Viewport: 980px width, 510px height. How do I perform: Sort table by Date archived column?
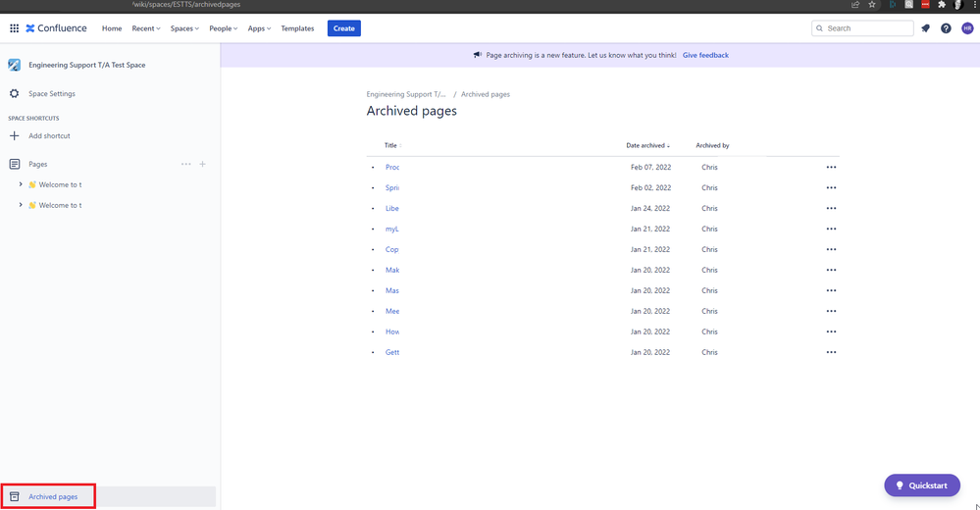648,145
